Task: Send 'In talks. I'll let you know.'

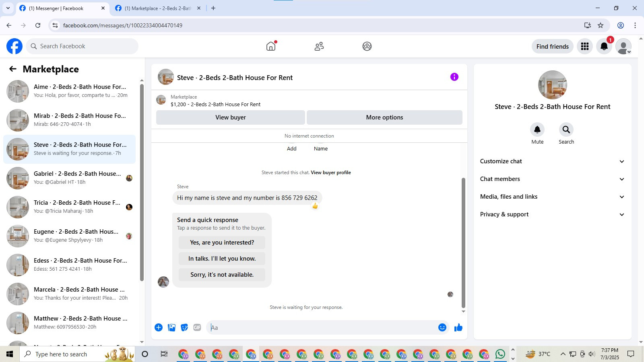Action: click(222, 259)
